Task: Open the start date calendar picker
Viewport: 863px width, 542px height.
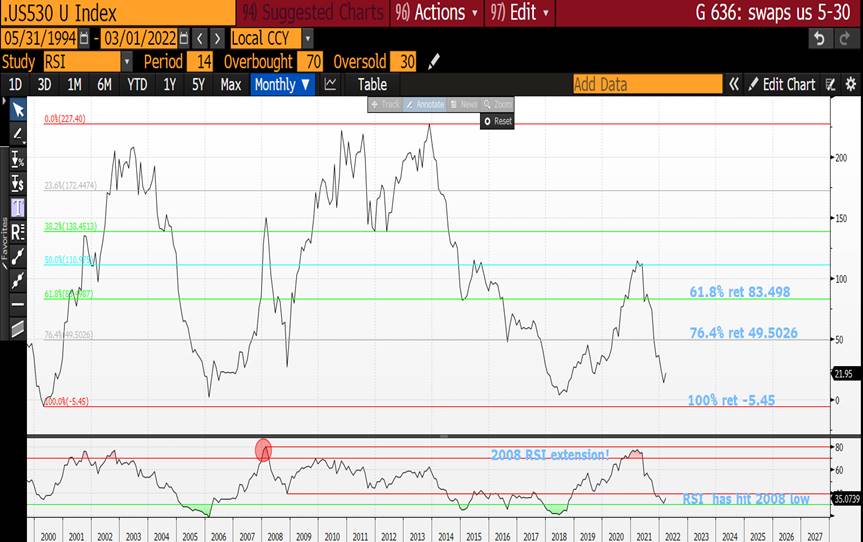Action: [83, 38]
